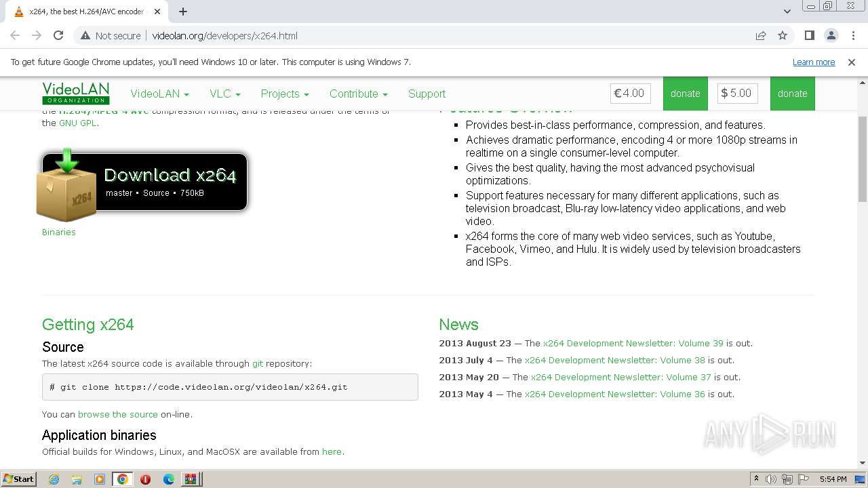
Task: Open the red Opera icon in taskbar
Action: pos(145,479)
